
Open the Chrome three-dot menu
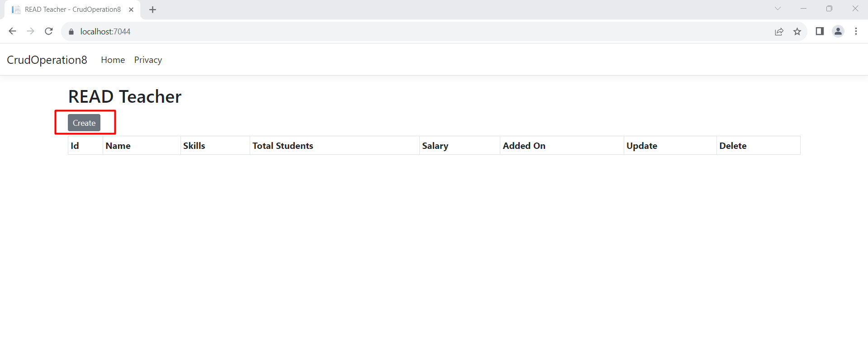(856, 31)
